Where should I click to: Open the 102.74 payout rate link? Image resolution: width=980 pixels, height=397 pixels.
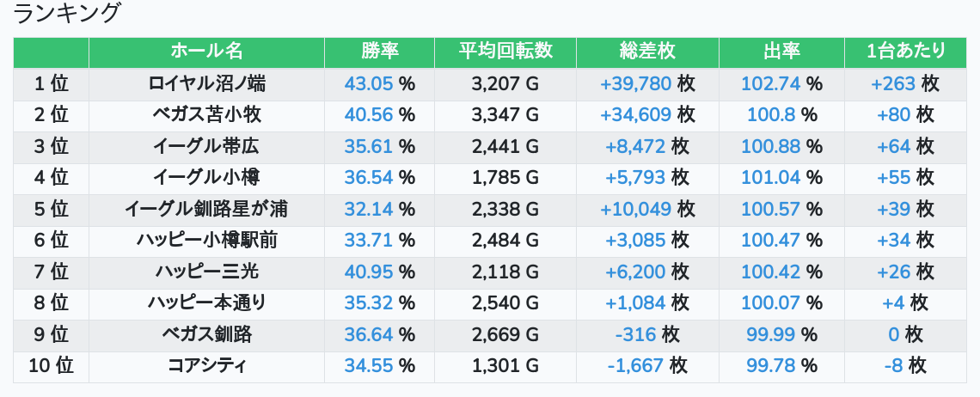770,84
